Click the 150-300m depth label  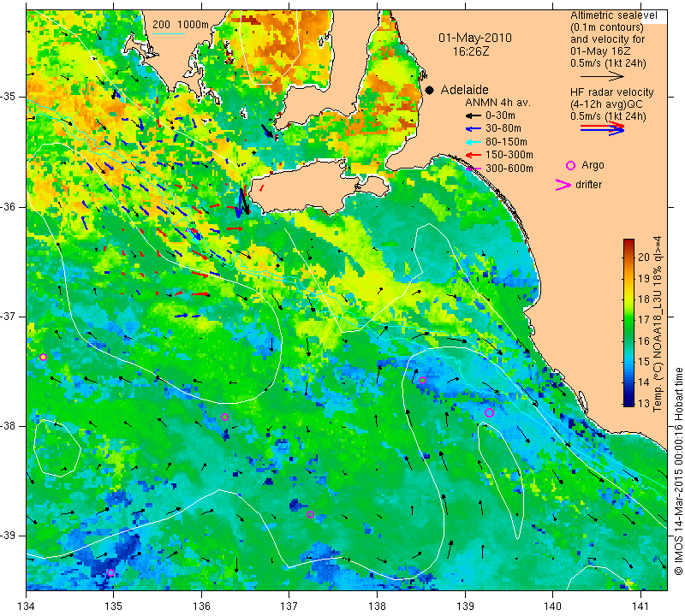click(x=509, y=155)
